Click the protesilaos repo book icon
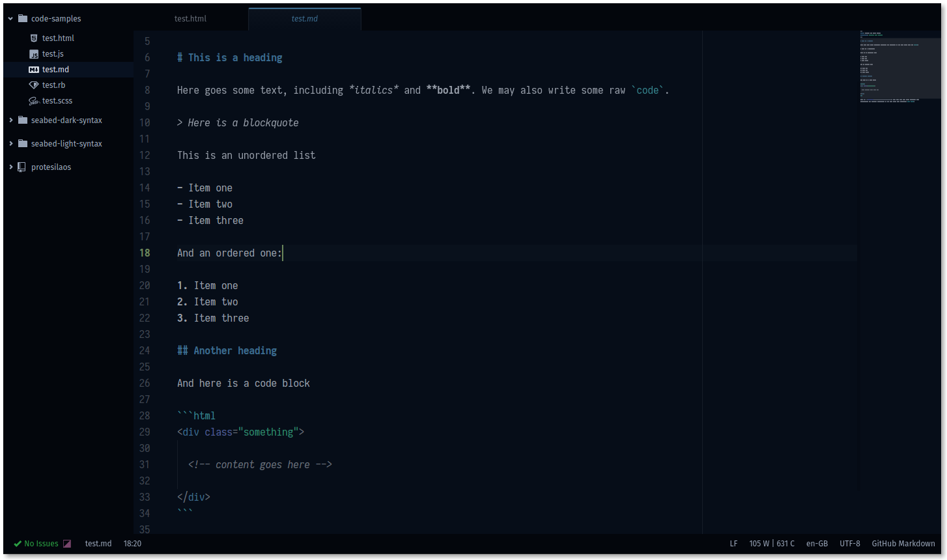947x560 pixels. pyautogui.click(x=21, y=167)
